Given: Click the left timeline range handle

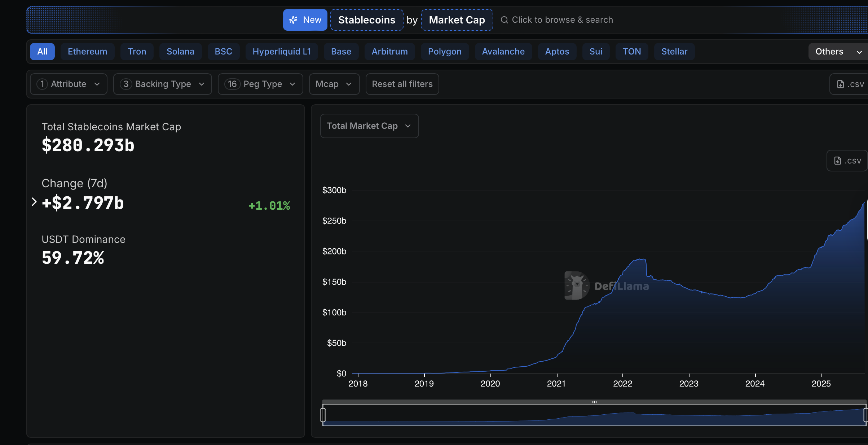Looking at the screenshot, I should coord(323,414).
